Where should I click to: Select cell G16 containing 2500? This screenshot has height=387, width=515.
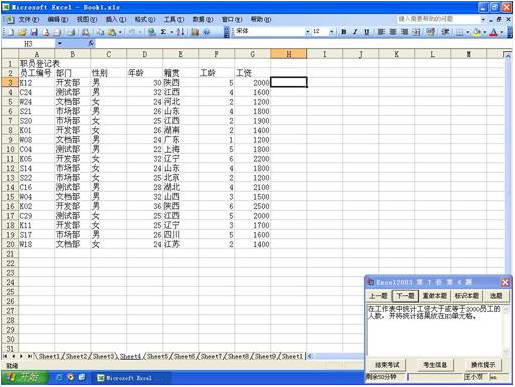(x=253, y=206)
